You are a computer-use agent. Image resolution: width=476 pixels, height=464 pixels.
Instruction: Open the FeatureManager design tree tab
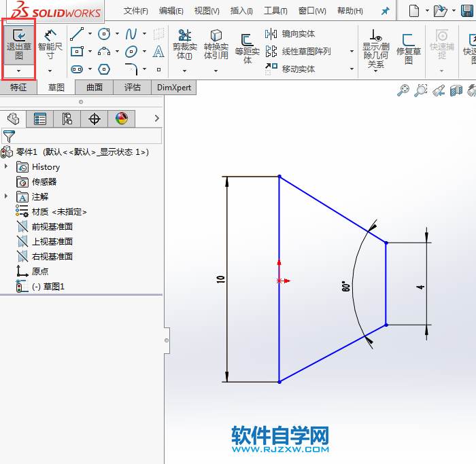click(13, 119)
